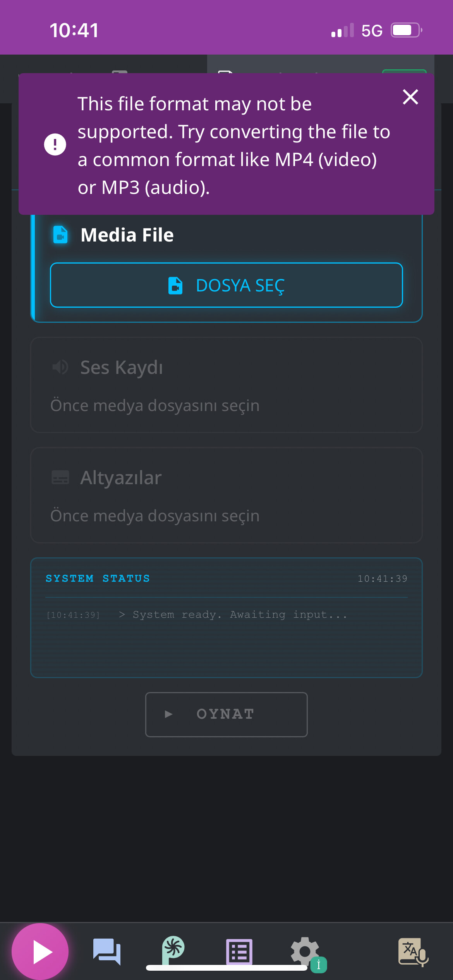Open the settings gear
Image resolution: width=453 pixels, height=980 pixels.
[x=305, y=951]
